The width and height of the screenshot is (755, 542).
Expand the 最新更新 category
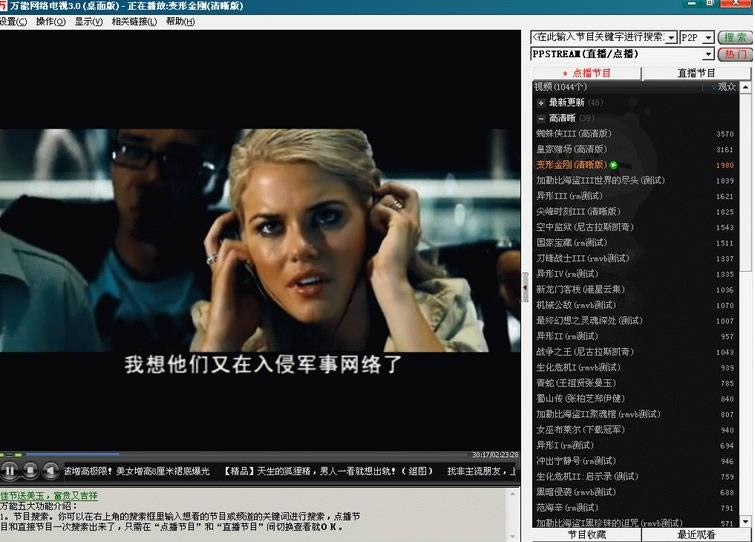pyautogui.click(x=541, y=103)
